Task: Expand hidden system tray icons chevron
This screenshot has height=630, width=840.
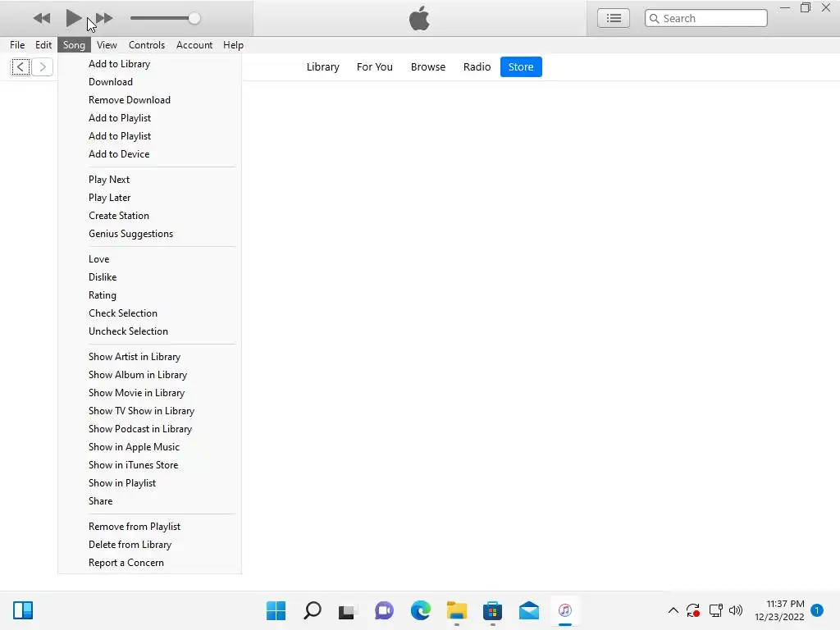Action: (673, 610)
